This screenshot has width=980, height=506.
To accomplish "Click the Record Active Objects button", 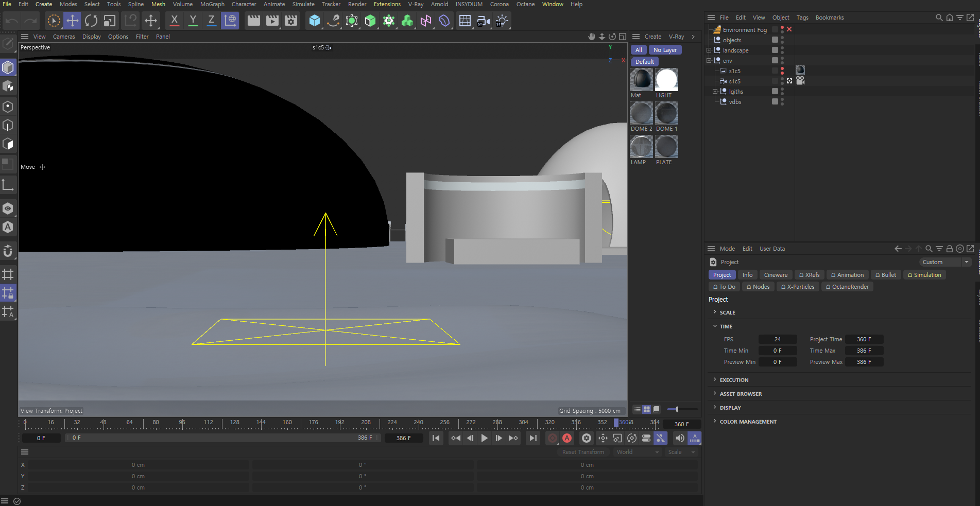I will click(552, 438).
